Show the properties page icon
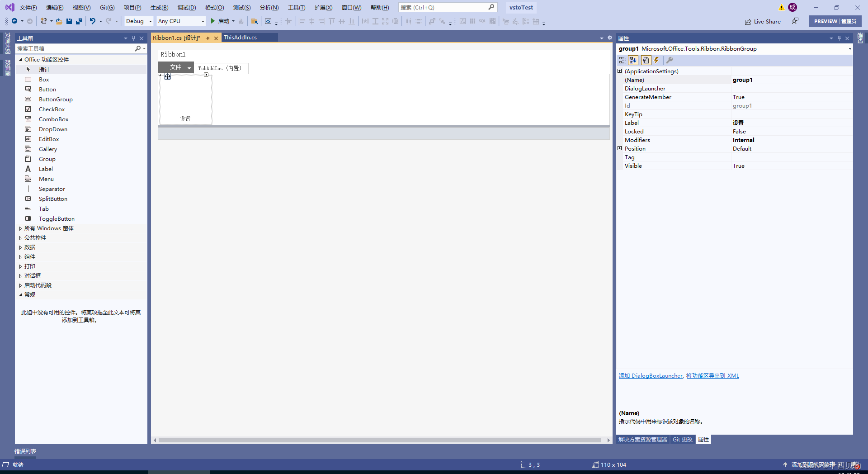 coord(646,60)
